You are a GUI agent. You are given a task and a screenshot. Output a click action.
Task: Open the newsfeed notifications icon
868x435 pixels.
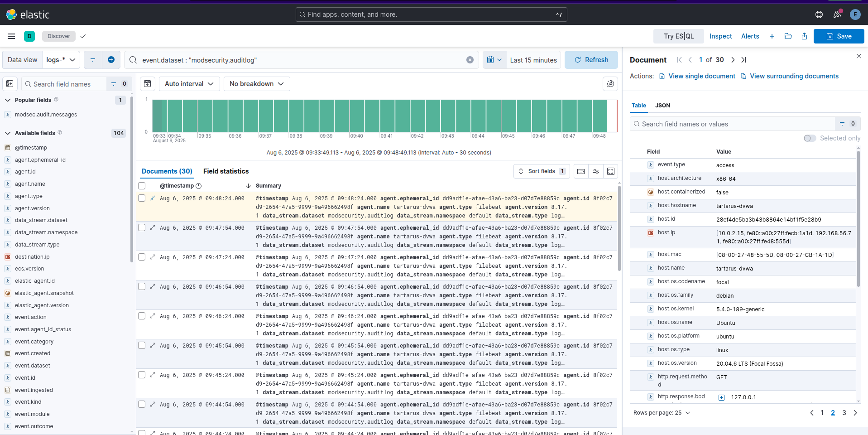click(837, 14)
